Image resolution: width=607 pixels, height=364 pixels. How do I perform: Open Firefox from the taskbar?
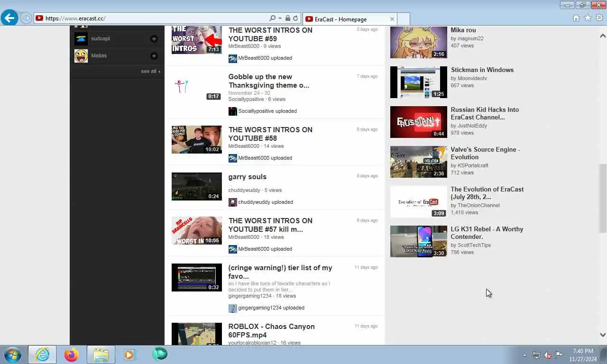72,355
